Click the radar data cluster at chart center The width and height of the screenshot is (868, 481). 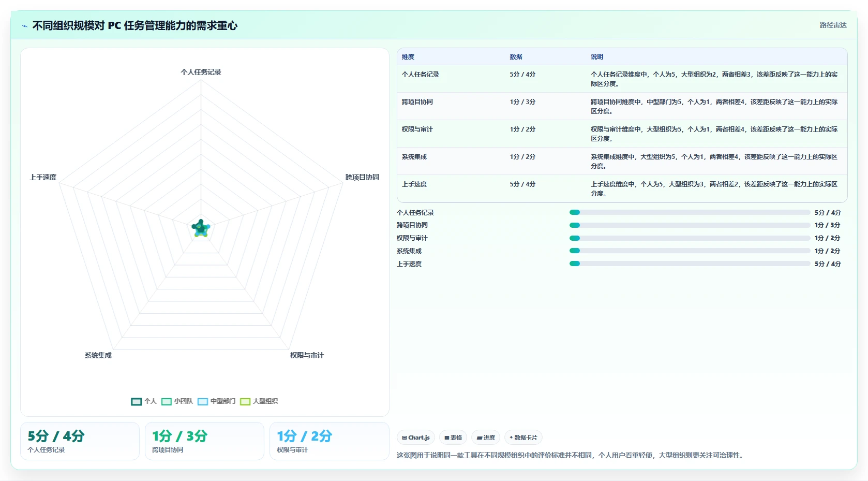(x=201, y=228)
